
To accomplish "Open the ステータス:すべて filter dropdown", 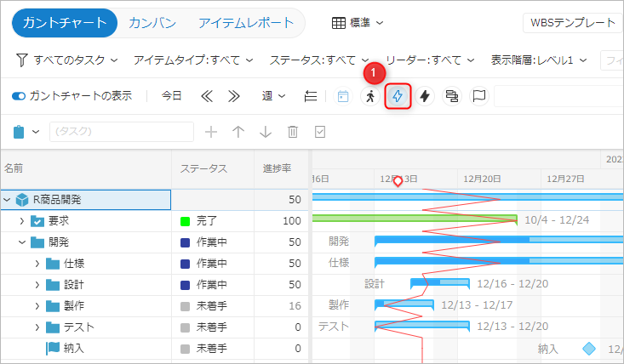I will pos(319,60).
